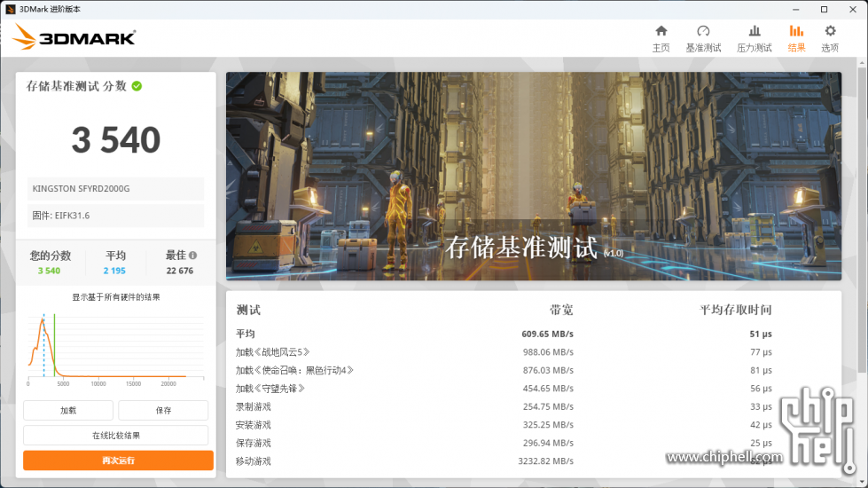Click the 3DMark logo in header

pos(74,37)
